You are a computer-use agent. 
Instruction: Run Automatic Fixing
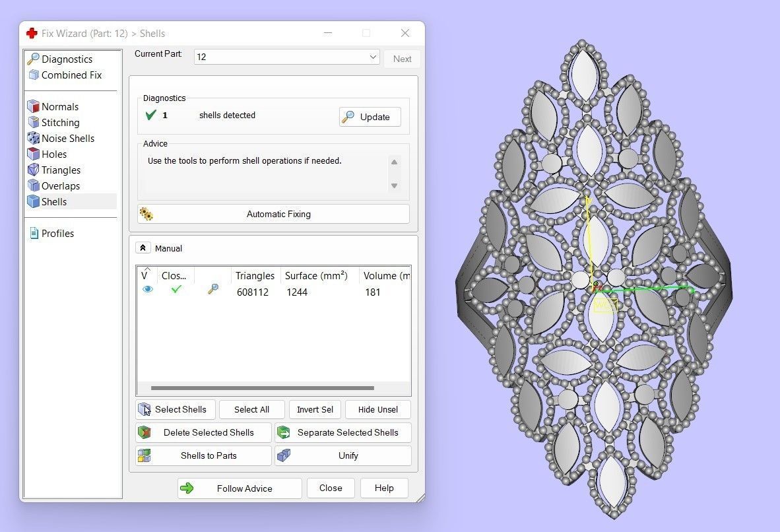coord(274,214)
